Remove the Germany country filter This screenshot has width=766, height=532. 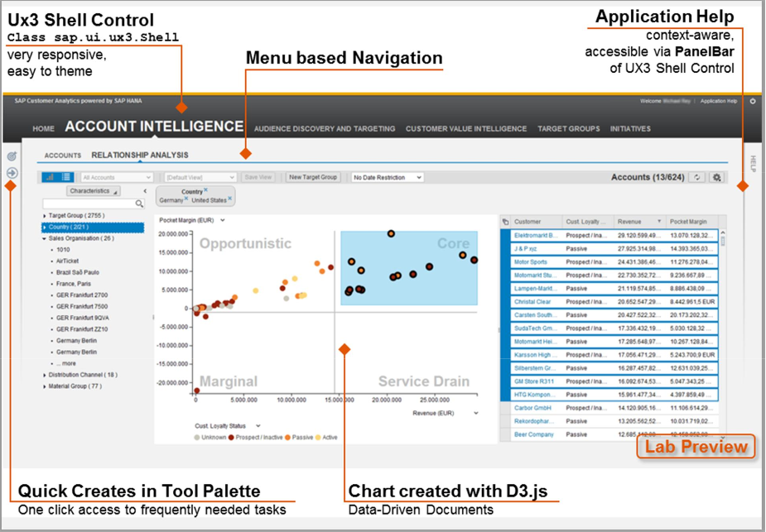186,199
